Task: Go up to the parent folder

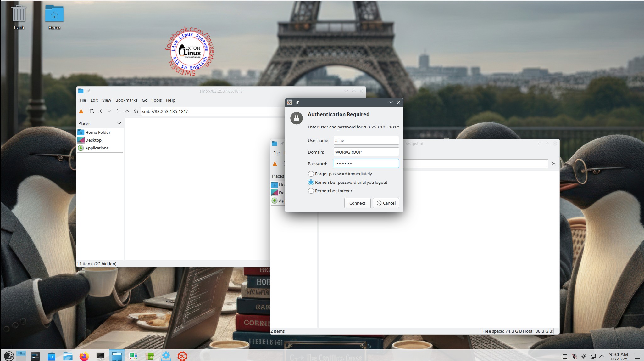Action: tap(127, 111)
